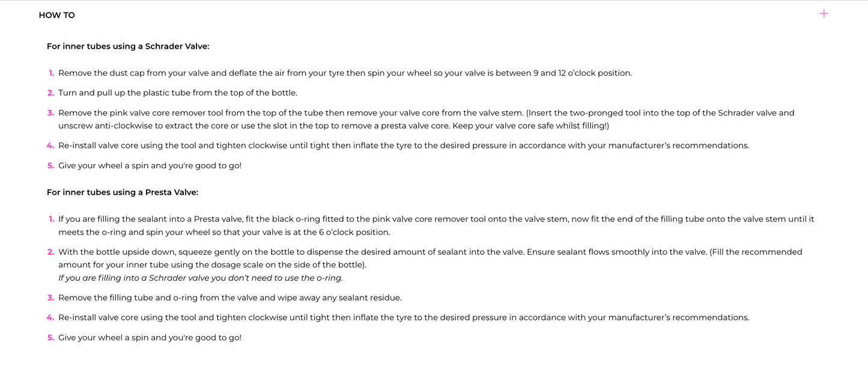Click the 'Remove the dust cap' step text
Image resolution: width=868 pixels, height=374 pixels.
pos(345,73)
